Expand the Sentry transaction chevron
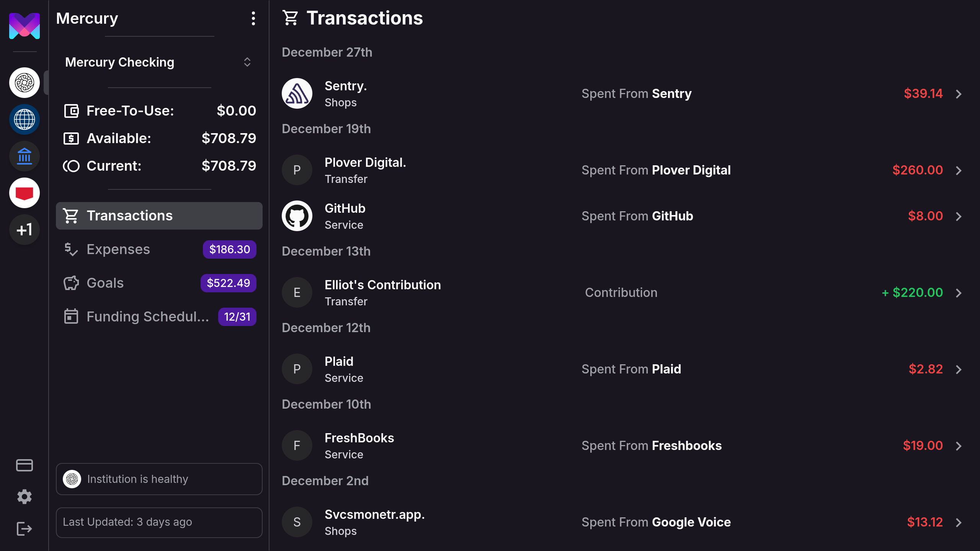 point(959,94)
